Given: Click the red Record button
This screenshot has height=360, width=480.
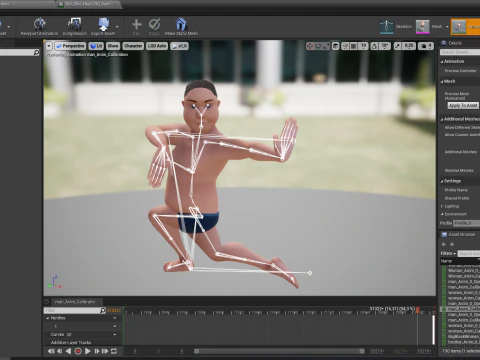Looking at the screenshot, I should point(78,351).
